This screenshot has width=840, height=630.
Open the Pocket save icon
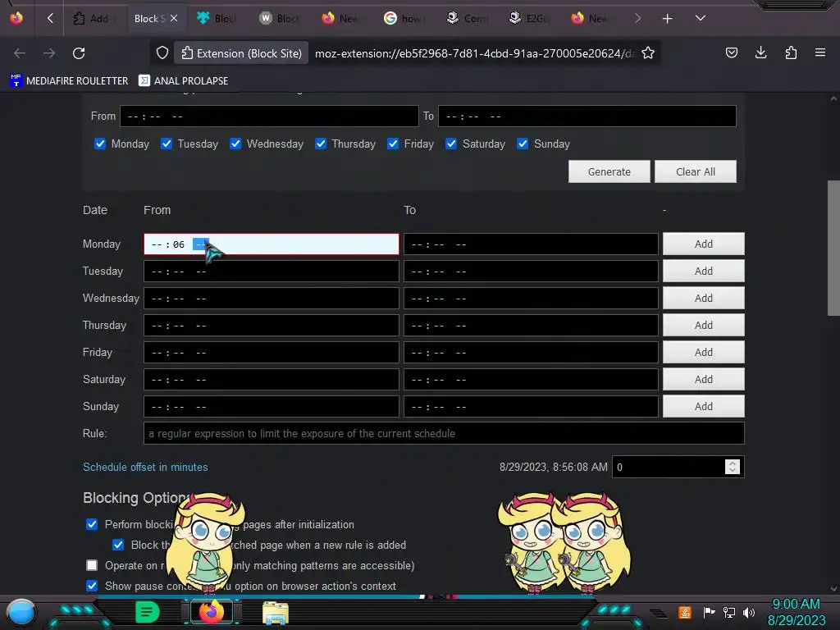[731, 52]
